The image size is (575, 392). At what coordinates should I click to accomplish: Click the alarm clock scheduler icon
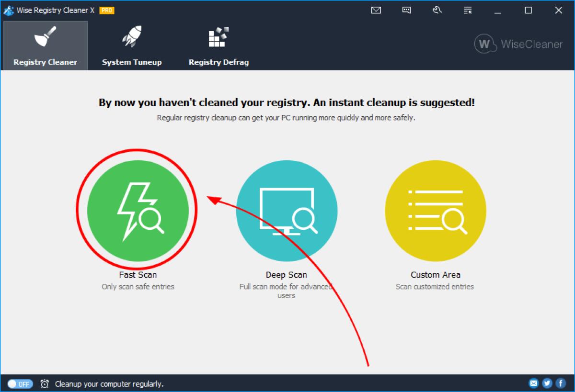45,383
